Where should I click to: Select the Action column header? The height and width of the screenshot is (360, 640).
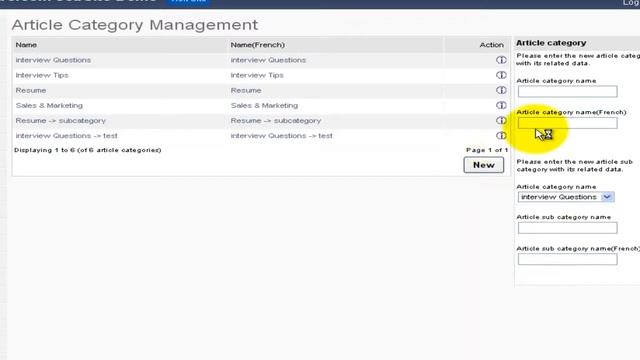click(x=491, y=45)
